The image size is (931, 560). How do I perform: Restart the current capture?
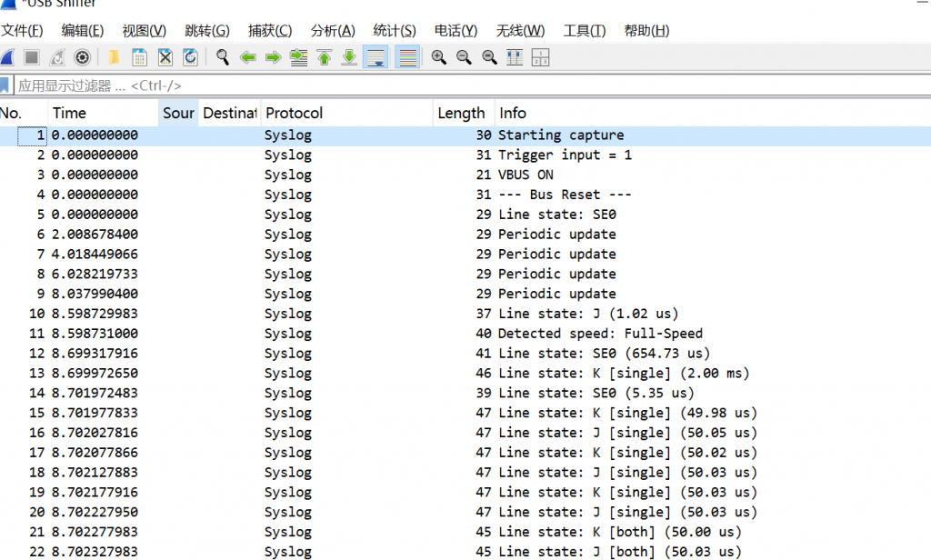[x=57, y=57]
